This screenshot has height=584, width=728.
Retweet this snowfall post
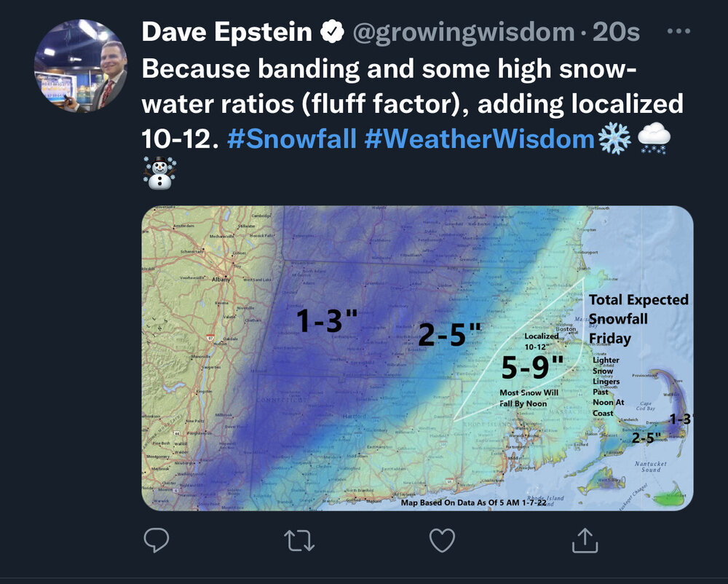pos(299,541)
